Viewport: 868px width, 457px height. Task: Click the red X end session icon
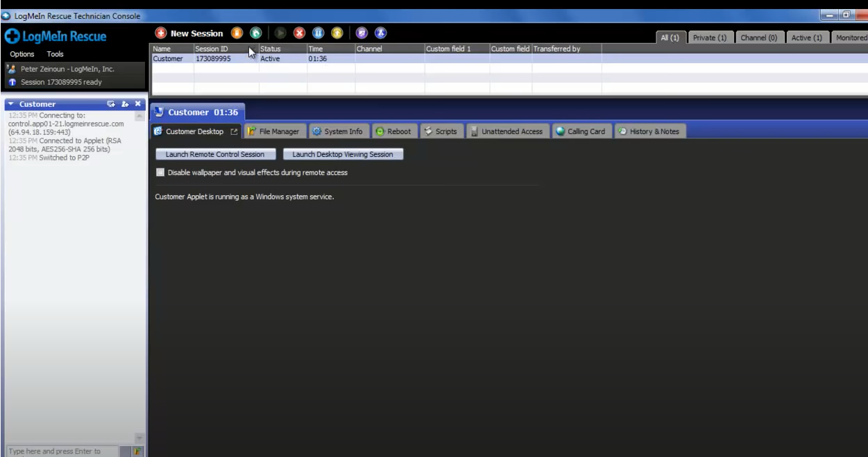[299, 33]
